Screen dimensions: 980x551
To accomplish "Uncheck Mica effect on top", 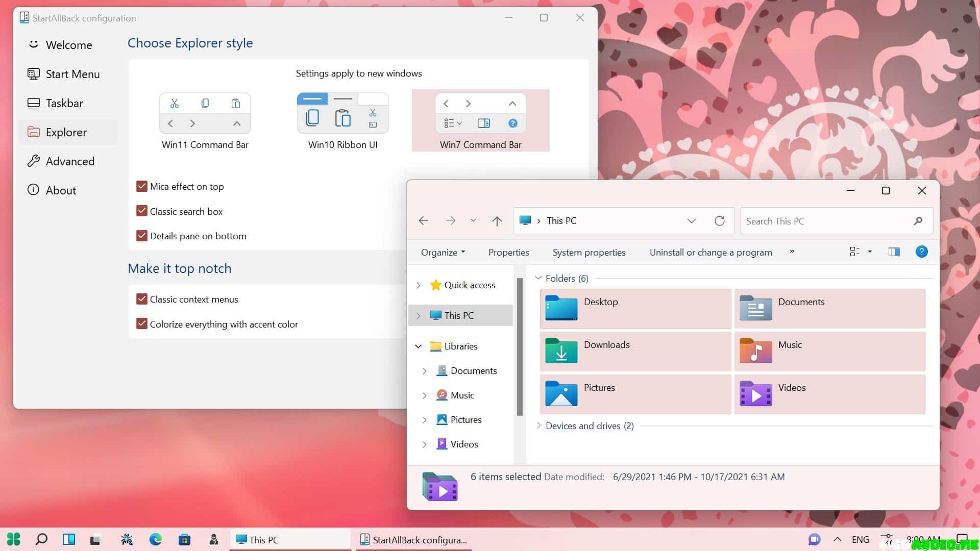I will 142,187.
